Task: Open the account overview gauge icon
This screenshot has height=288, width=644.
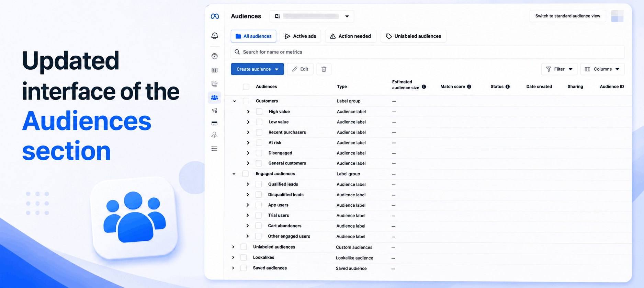Action: click(x=215, y=56)
